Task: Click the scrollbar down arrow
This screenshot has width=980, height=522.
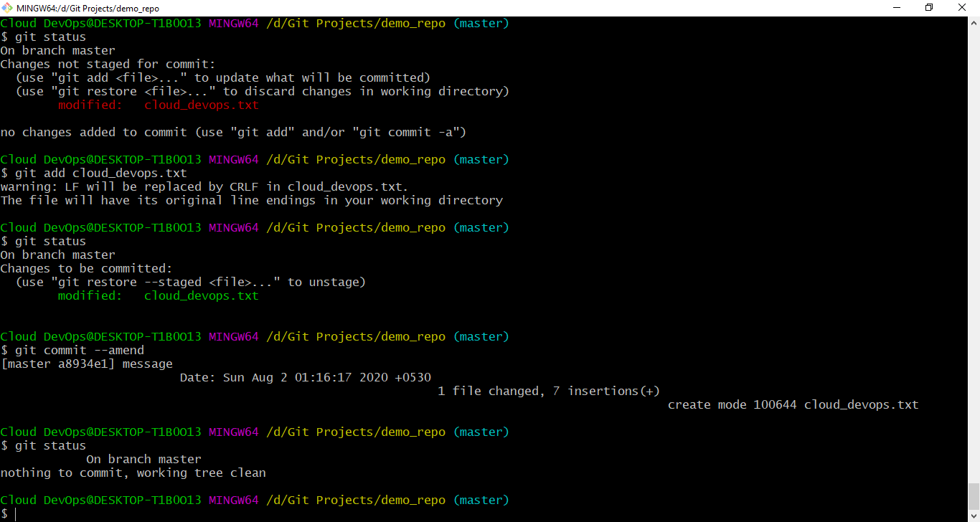Action: (x=974, y=513)
